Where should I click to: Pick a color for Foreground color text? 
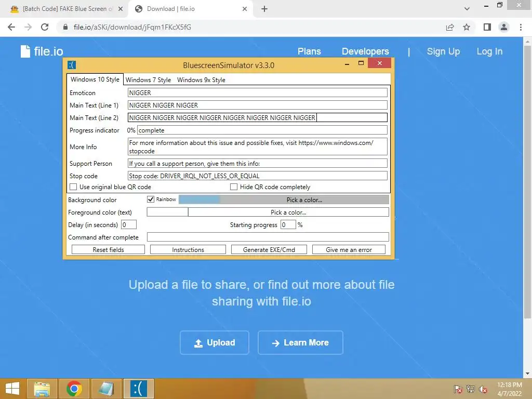coord(288,212)
